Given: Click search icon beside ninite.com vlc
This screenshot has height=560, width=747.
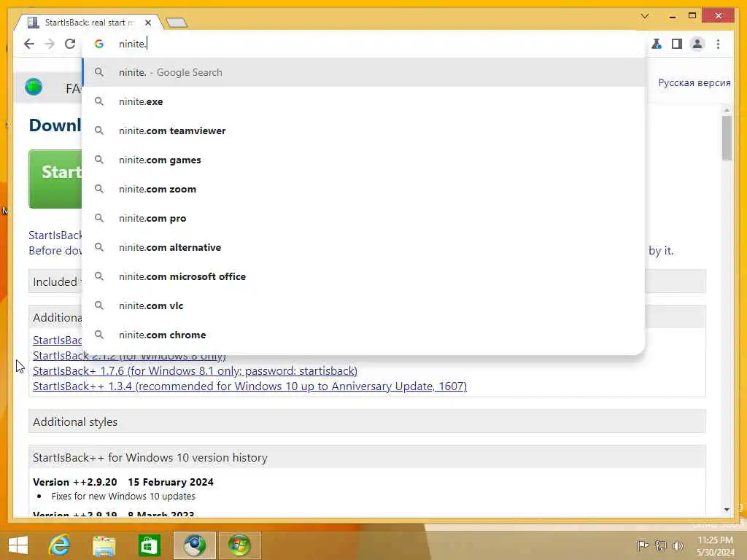Looking at the screenshot, I should click(98, 306).
